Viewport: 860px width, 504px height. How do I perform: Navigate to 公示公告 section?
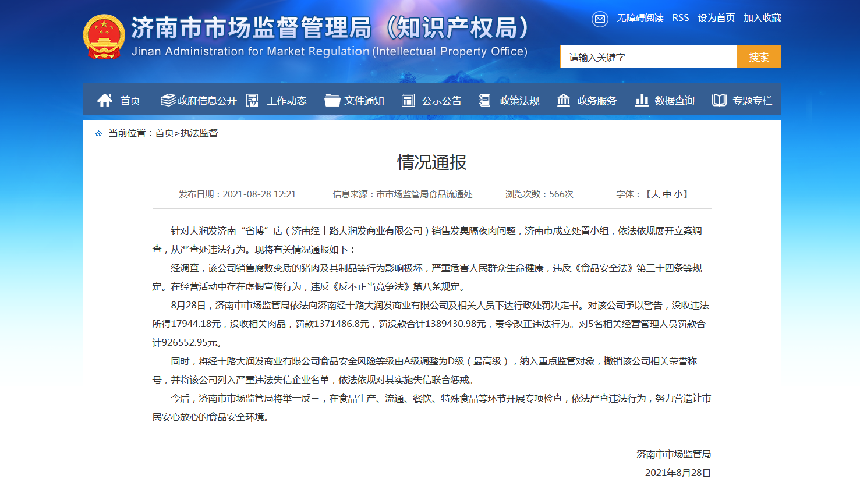(x=442, y=101)
